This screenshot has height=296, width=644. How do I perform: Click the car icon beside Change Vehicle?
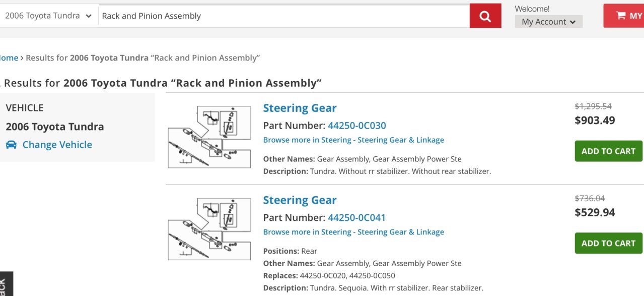[11, 145]
